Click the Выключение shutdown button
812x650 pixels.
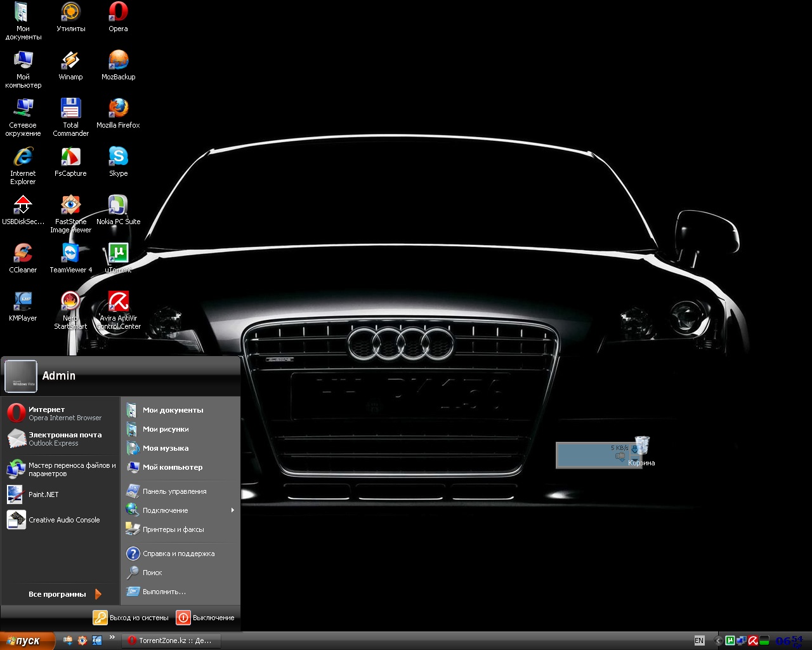[x=206, y=618]
